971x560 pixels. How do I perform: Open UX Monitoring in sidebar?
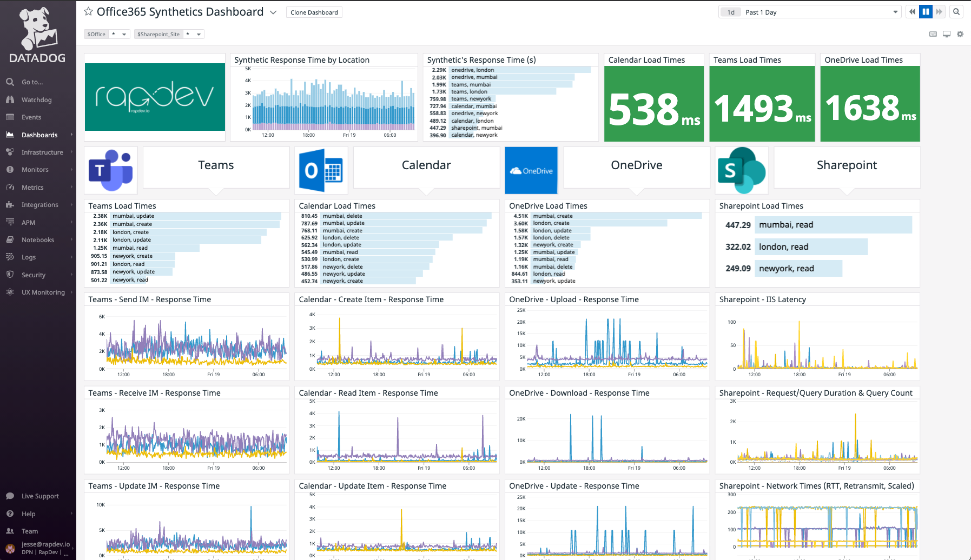tap(42, 292)
